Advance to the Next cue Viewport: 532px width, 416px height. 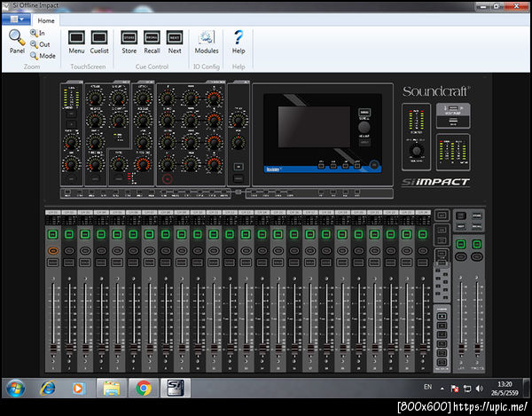coord(175,38)
